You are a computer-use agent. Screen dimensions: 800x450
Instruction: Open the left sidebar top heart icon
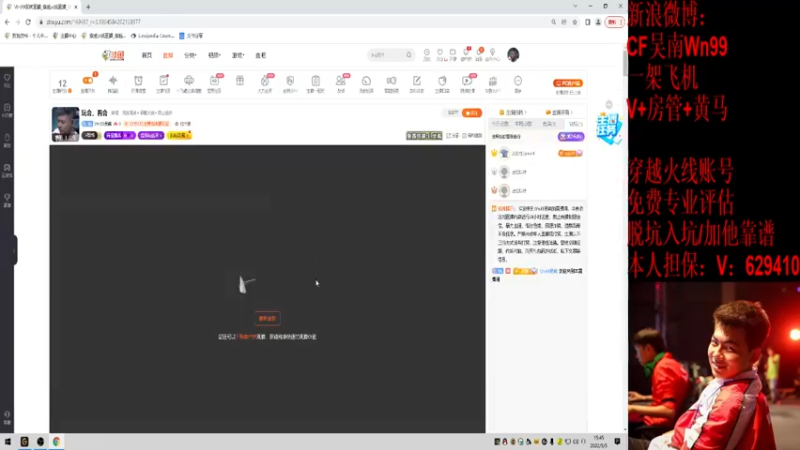(x=7, y=80)
